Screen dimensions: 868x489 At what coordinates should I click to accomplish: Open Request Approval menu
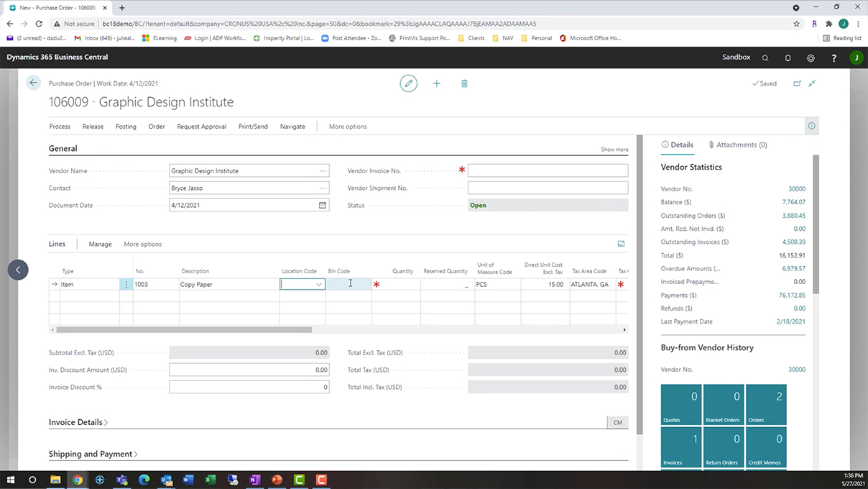click(x=202, y=127)
